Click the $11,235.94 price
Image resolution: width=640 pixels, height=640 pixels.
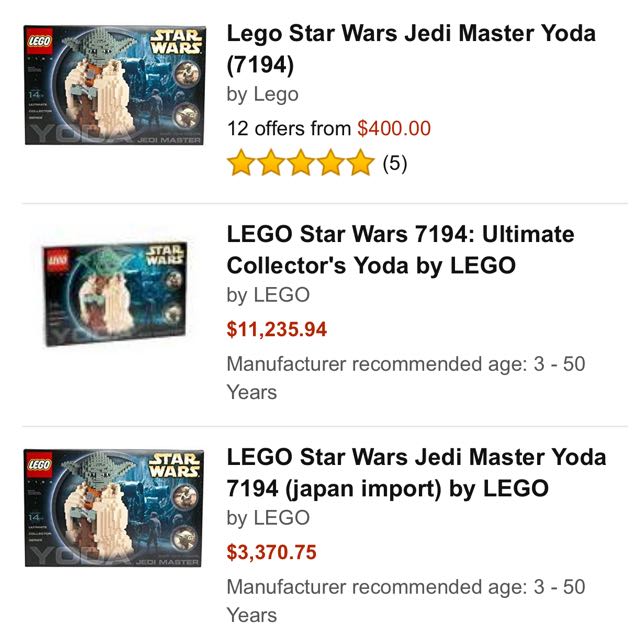point(277,329)
